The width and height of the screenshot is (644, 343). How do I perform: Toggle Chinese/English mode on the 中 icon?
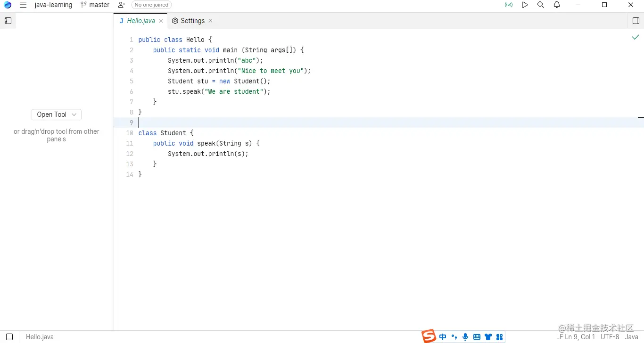click(x=442, y=336)
